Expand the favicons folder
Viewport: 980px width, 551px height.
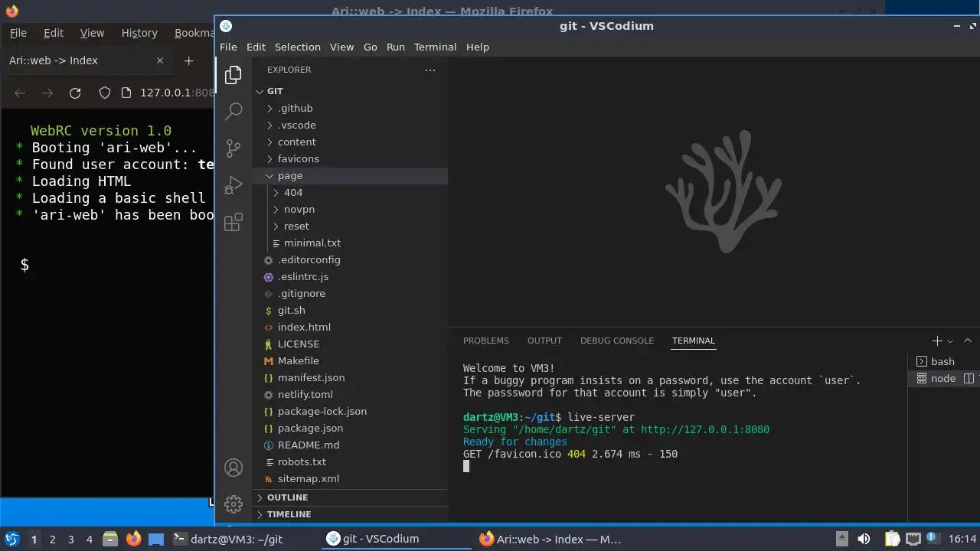[x=350, y=159]
